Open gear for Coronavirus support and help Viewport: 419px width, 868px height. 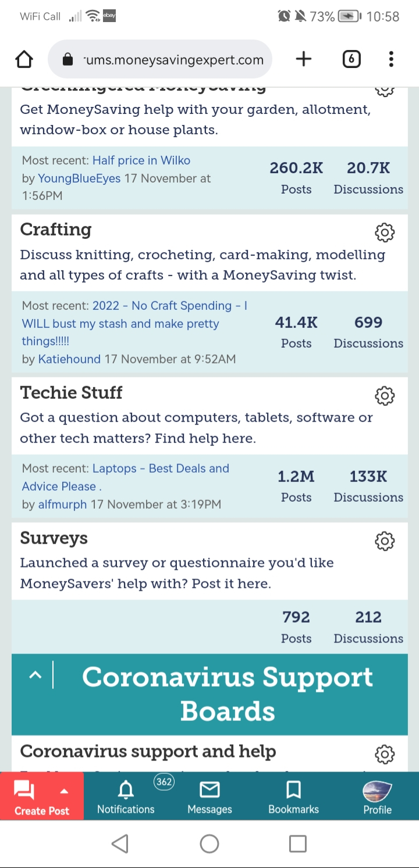pos(384,754)
